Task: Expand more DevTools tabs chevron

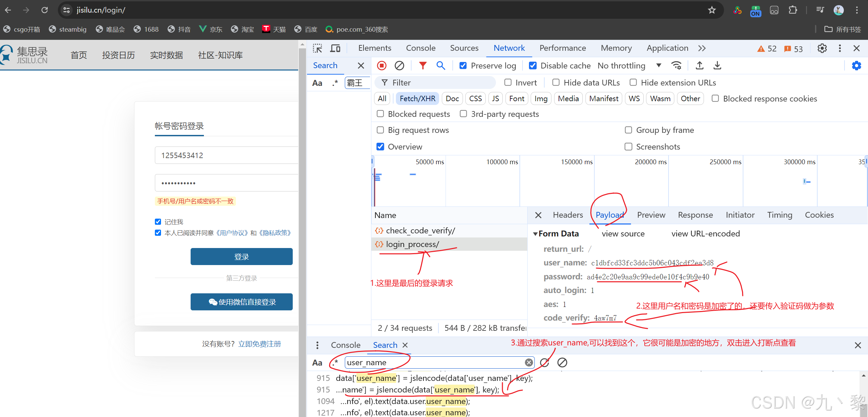Action: [x=702, y=48]
